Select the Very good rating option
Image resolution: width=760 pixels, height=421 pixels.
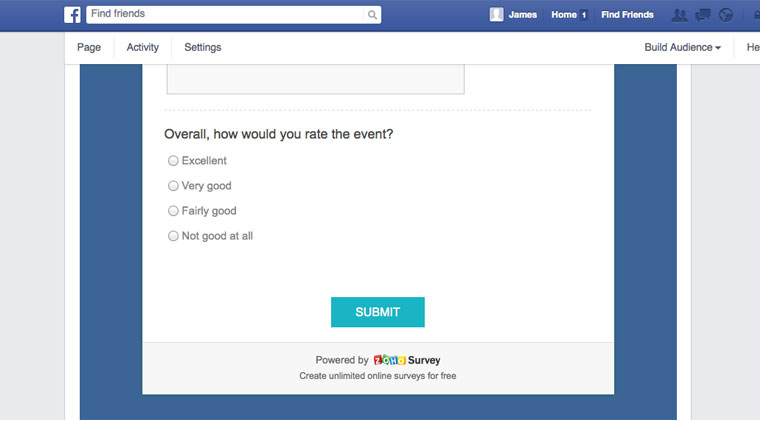173,186
